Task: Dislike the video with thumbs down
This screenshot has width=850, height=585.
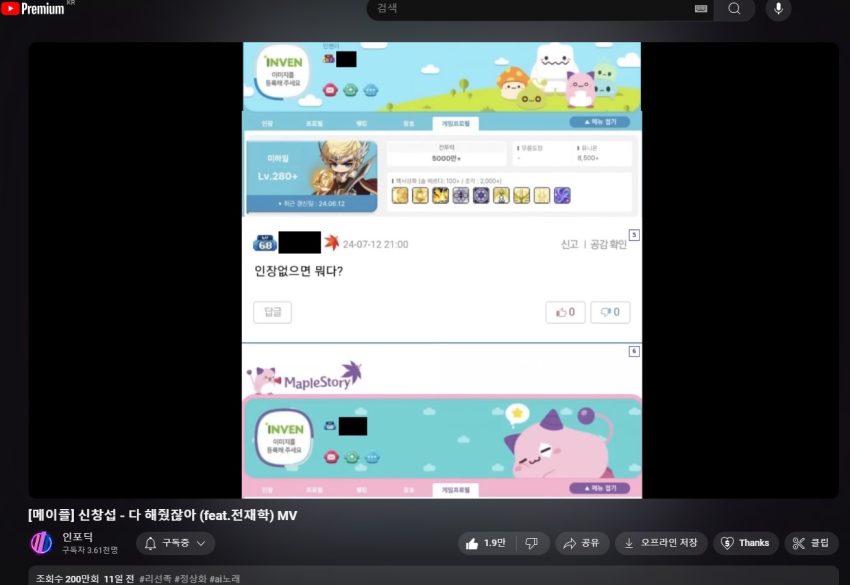Action: click(x=532, y=543)
